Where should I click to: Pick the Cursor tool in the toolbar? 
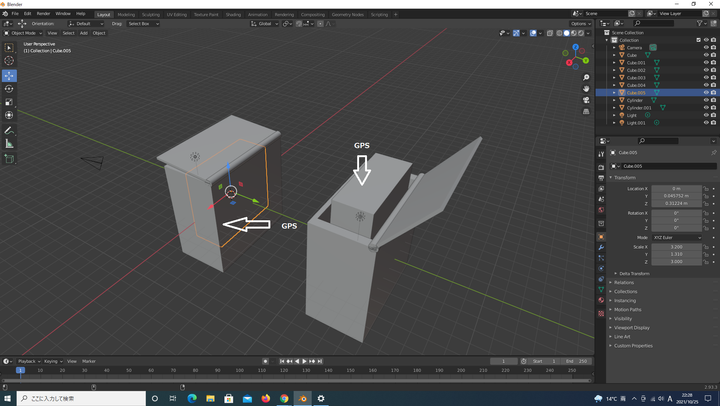tap(10, 61)
